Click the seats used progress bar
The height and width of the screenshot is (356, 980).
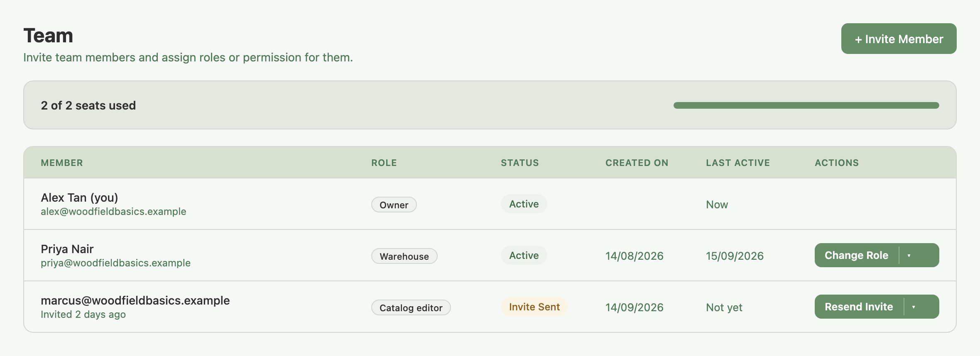click(x=806, y=105)
